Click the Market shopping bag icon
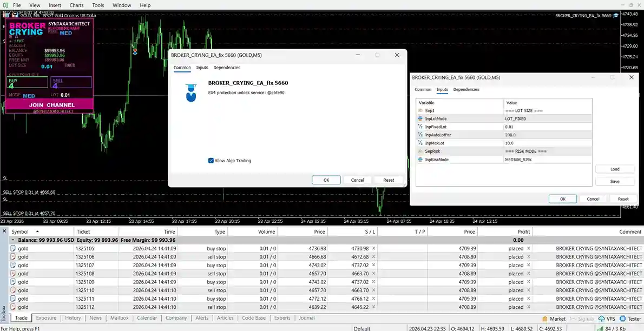This screenshot has height=331, width=644. coord(545,319)
